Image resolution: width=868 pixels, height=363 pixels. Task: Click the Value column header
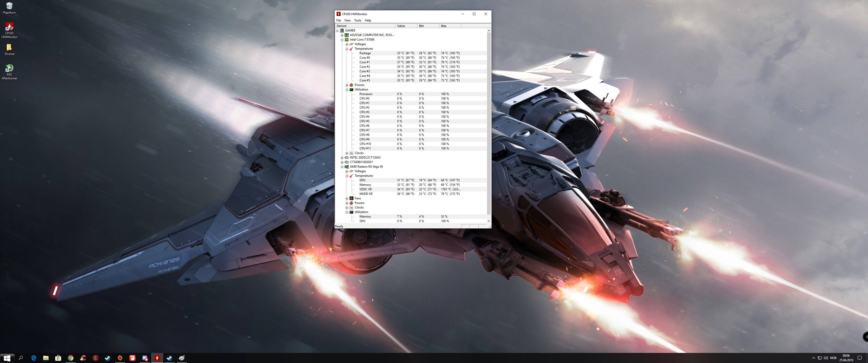pyautogui.click(x=406, y=26)
